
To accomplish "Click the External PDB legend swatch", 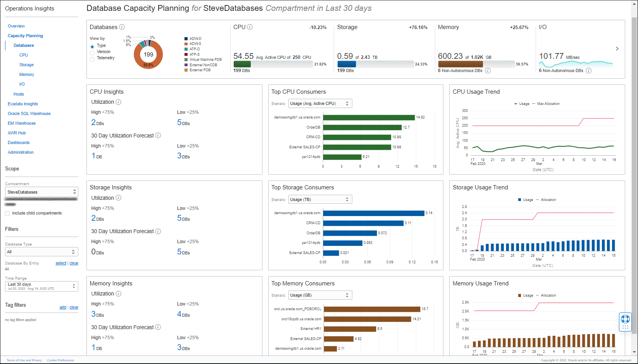I will click(x=186, y=70).
